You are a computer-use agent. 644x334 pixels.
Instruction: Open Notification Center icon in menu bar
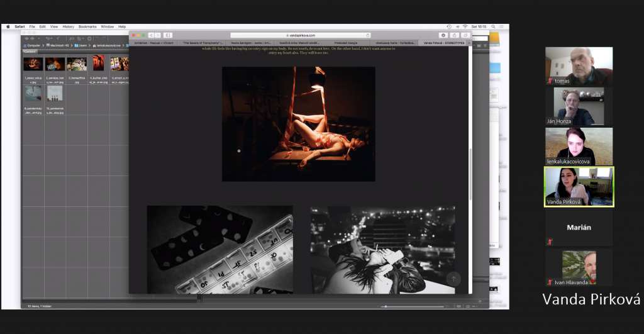point(501,26)
